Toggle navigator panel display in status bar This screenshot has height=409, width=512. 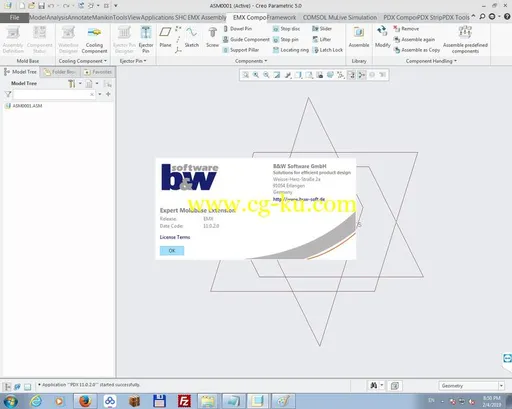pyautogui.click(x=7, y=387)
